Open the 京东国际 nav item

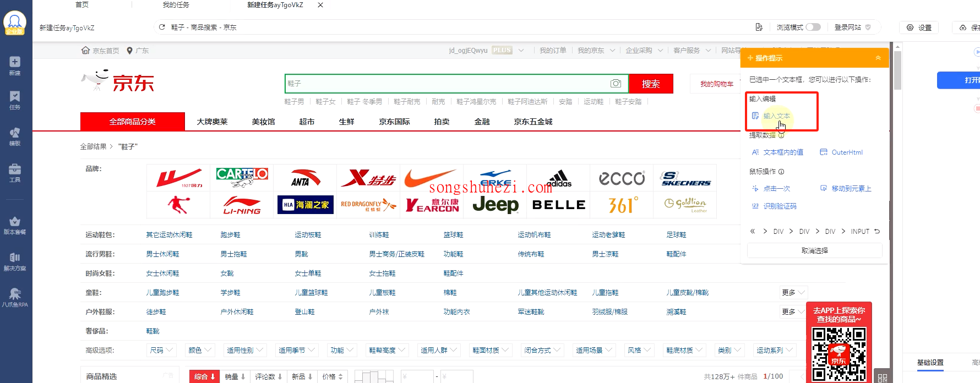394,122
